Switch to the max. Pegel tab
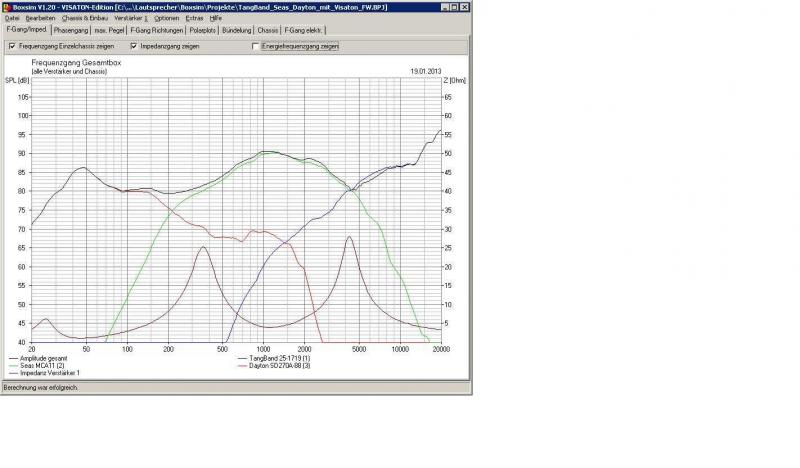 pos(109,31)
